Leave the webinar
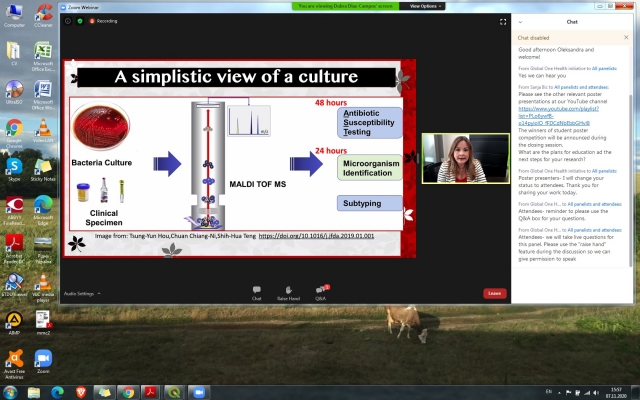 494,293
